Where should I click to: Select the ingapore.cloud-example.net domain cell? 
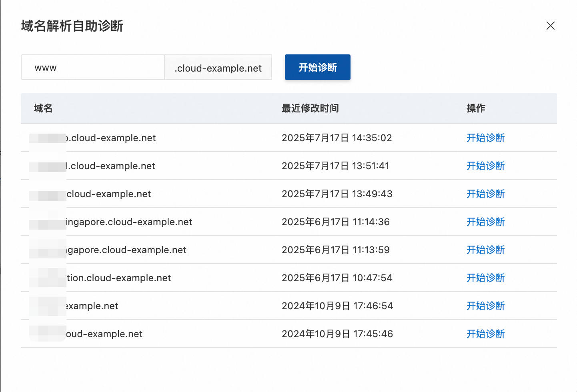[129, 222]
